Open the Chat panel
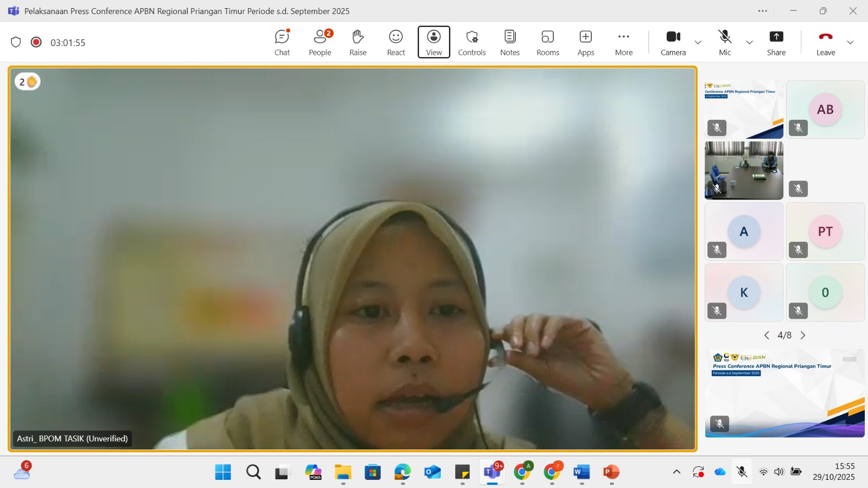 pyautogui.click(x=282, y=42)
